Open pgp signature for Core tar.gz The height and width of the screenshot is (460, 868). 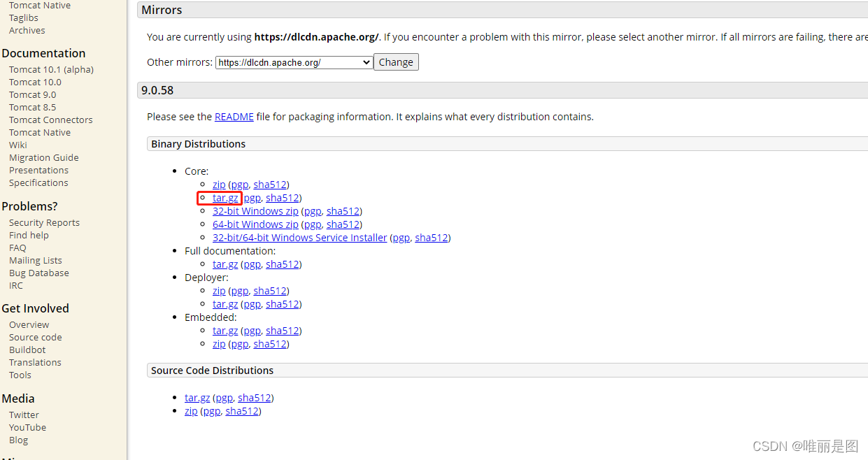252,198
